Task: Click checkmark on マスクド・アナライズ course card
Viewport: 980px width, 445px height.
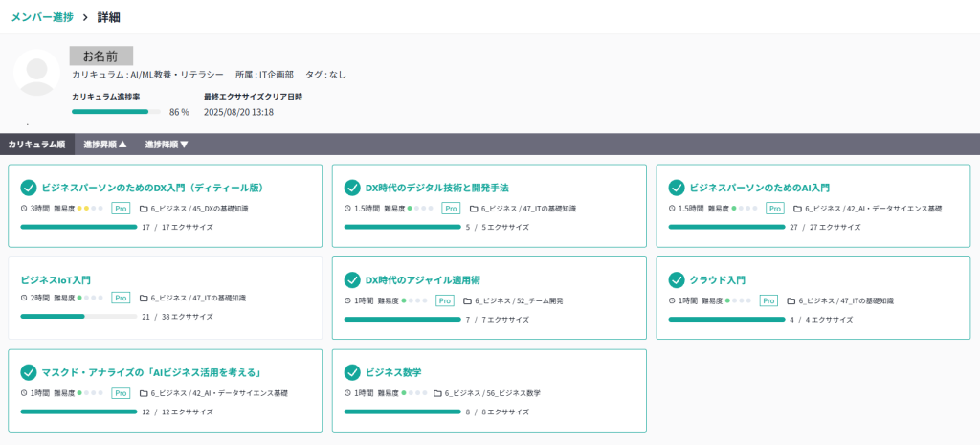Action: pos(29,373)
